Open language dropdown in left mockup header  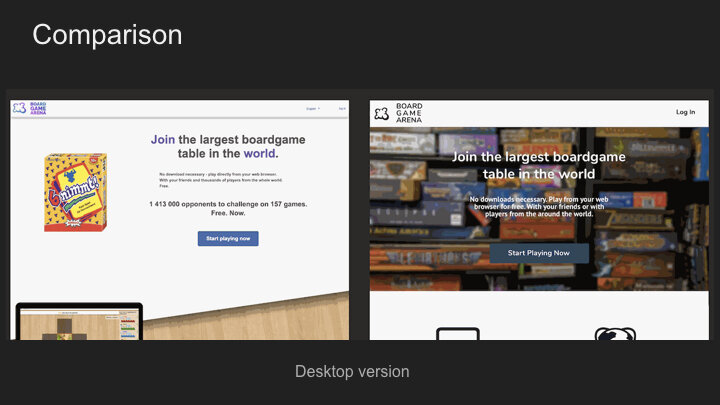click(313, 109)
